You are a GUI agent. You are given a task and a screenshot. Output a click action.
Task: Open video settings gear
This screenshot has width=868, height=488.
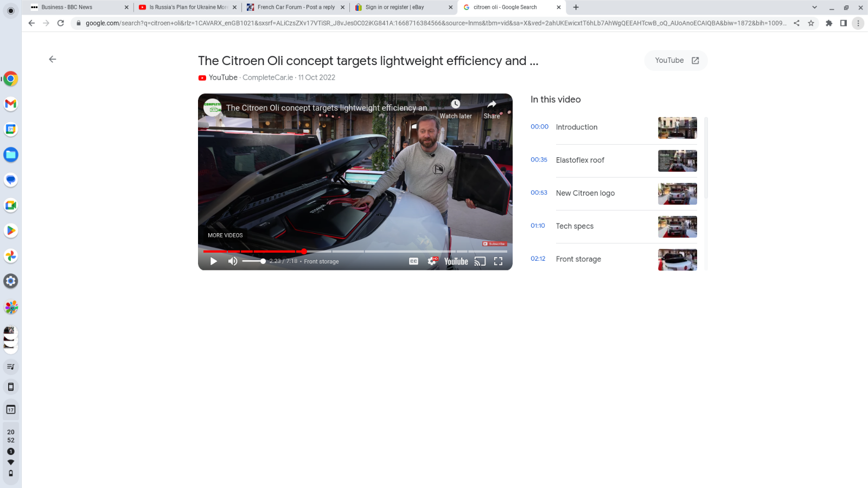pyautogui.click(x=432, y=261)
